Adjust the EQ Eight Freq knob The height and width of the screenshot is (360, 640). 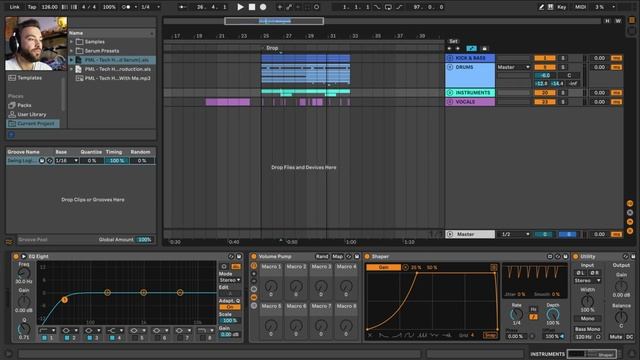24,273
